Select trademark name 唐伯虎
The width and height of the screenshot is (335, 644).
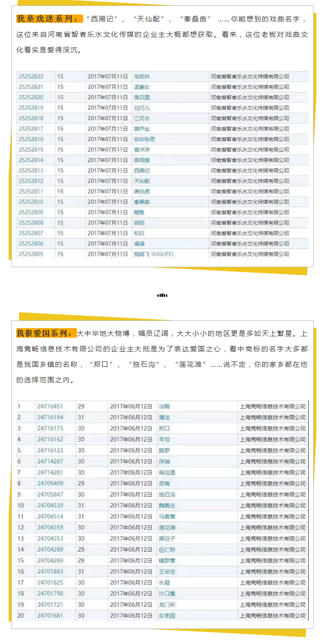[x=141, y=192]
